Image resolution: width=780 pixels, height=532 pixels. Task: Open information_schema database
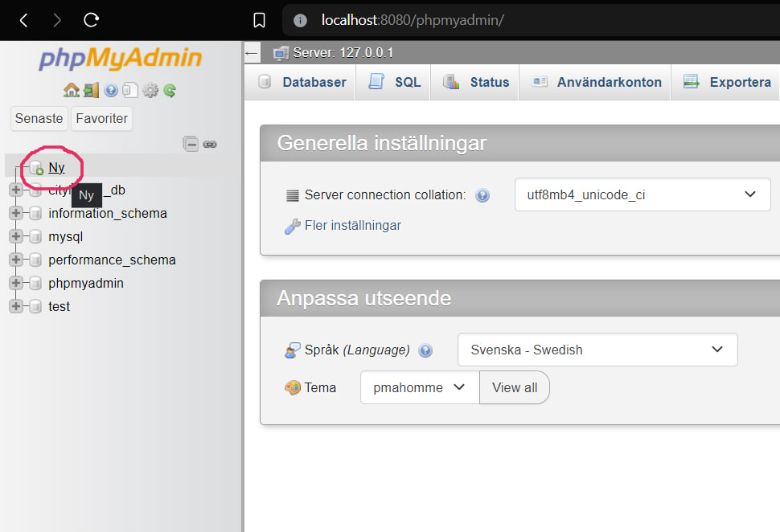pyautogui.click(x=108, y=213)
